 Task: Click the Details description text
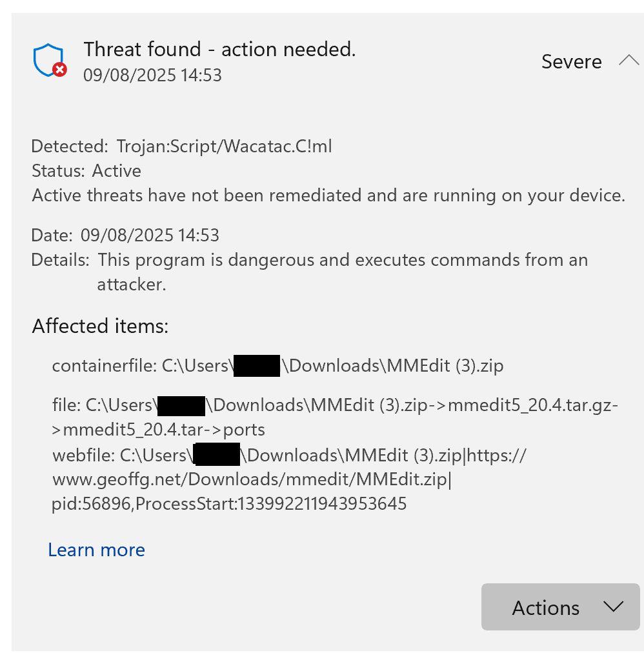pos(342,260)
